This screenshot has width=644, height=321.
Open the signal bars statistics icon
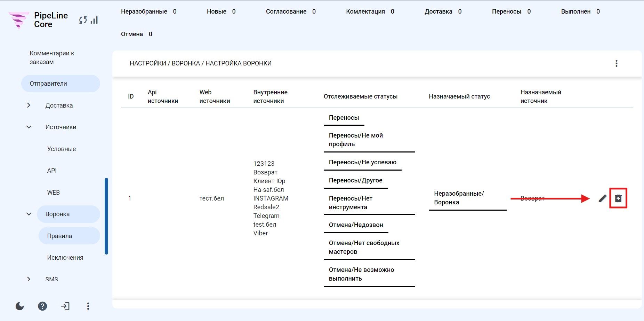tap(94, 20)
